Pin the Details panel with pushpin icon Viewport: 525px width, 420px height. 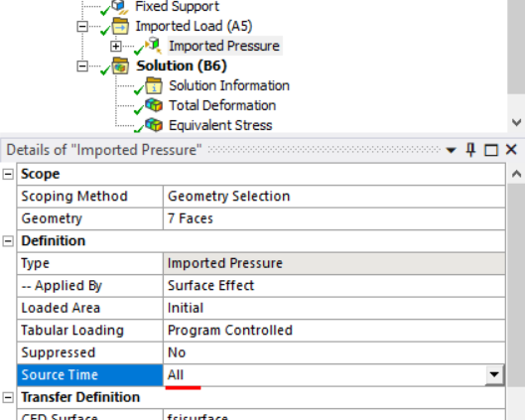click(x=470, y=150)
